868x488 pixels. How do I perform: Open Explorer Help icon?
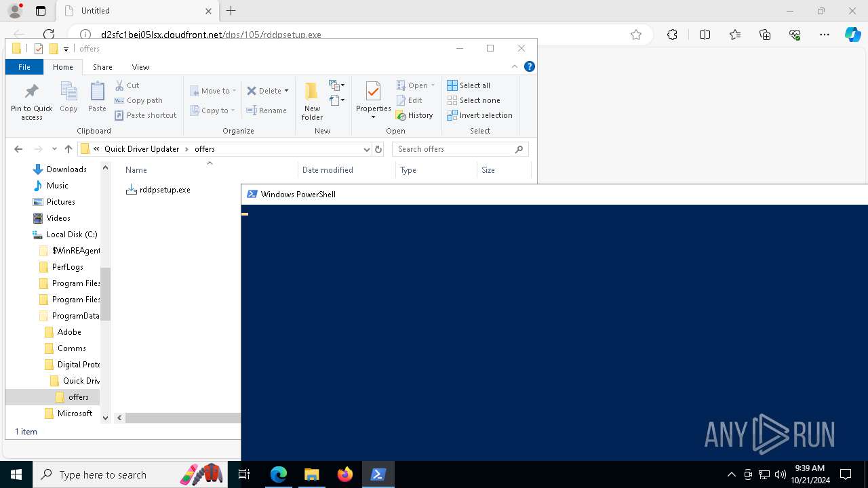(x=530, y=66)
